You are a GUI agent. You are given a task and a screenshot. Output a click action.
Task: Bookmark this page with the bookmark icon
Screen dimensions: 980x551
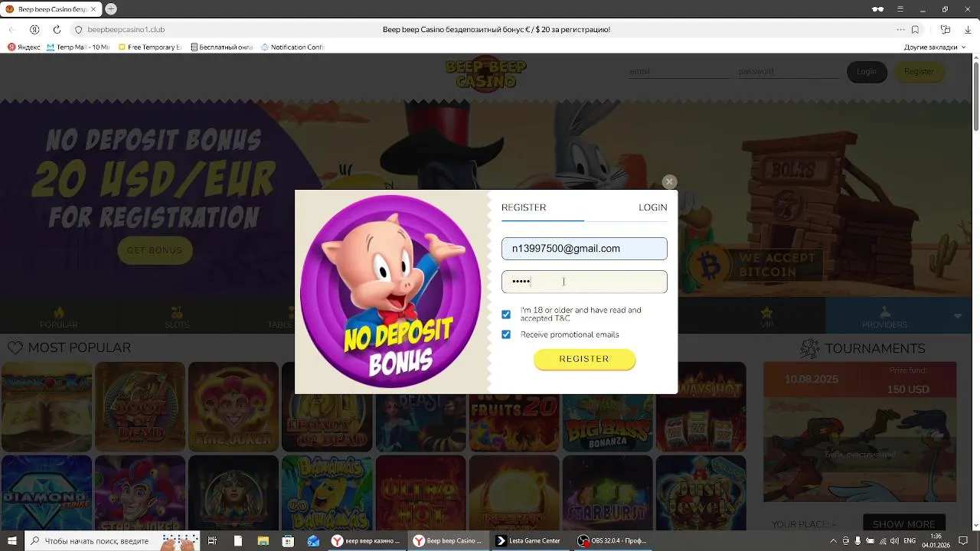(x=915, y=29)
